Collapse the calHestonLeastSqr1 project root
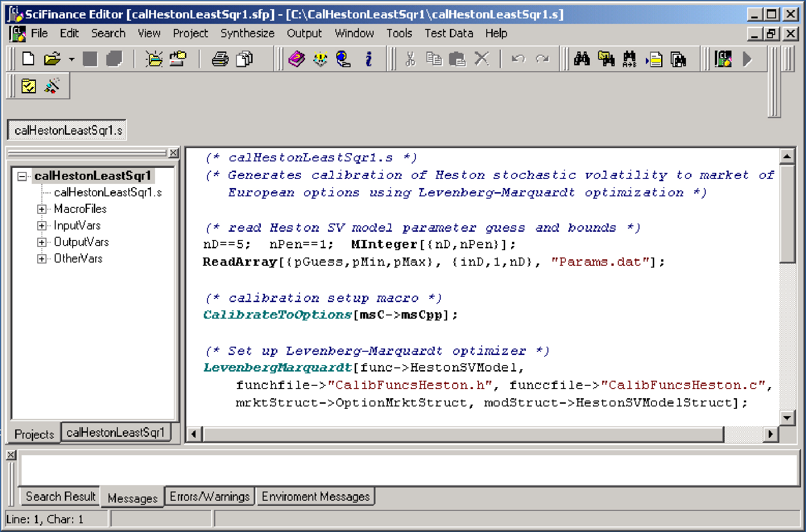 click(22, 176)
